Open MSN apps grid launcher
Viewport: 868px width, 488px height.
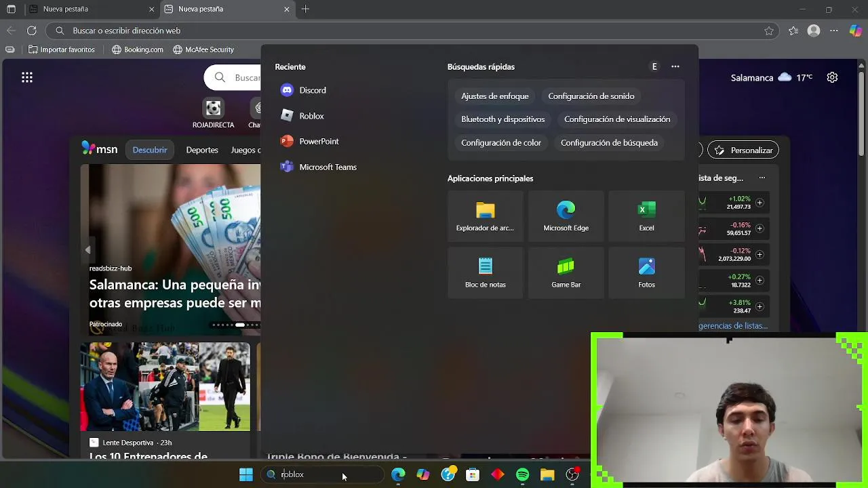pos(27,77)
